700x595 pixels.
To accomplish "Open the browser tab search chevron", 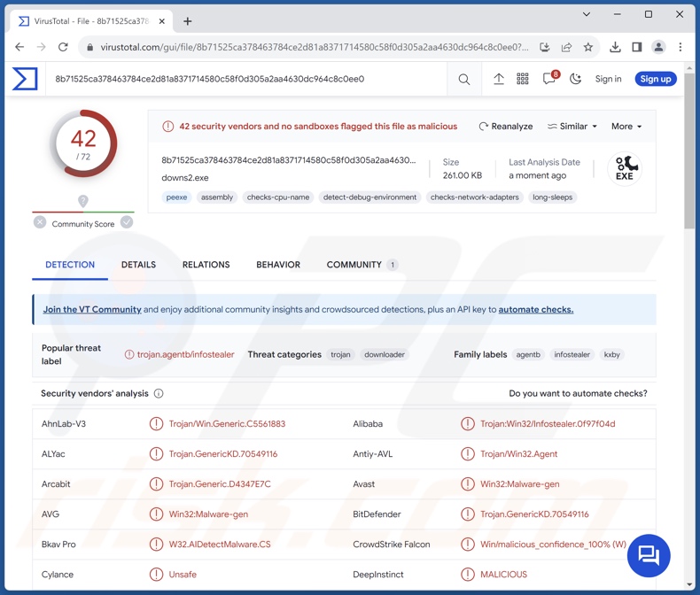I will pos(587,14).
